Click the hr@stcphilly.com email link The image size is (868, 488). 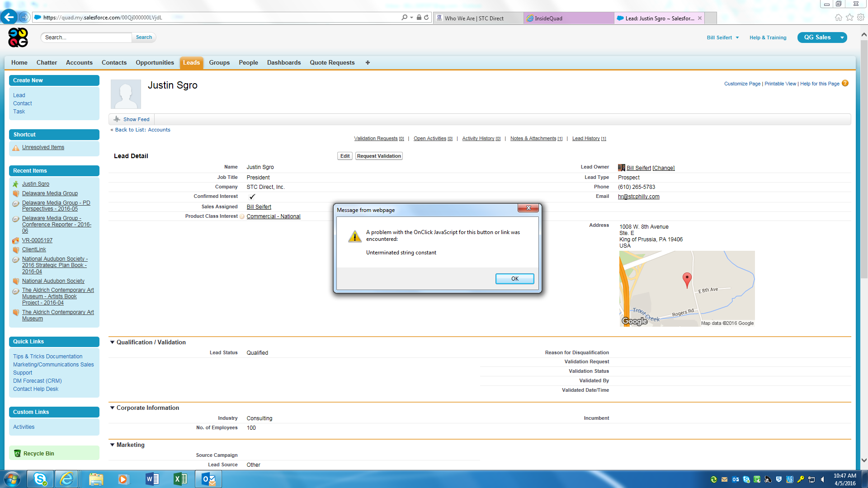[638, 197]
